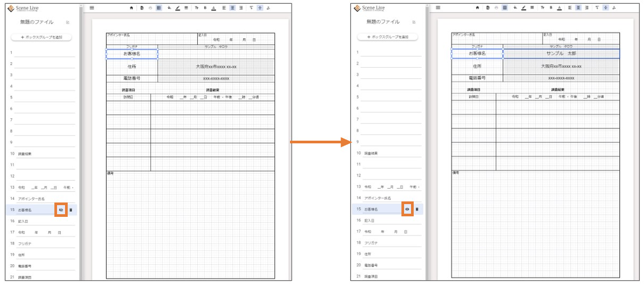
Task: Open the line style options in the left toolbar
Action: [186, 8]
